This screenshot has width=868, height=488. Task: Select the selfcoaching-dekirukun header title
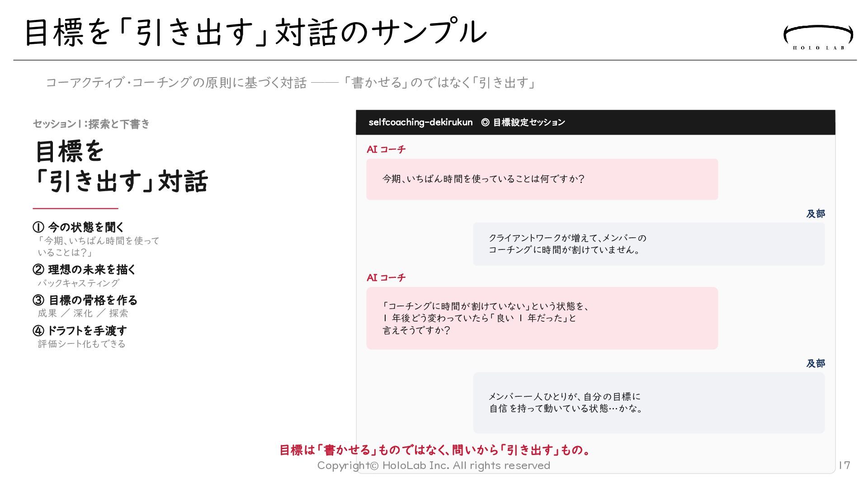coord(420,122)
